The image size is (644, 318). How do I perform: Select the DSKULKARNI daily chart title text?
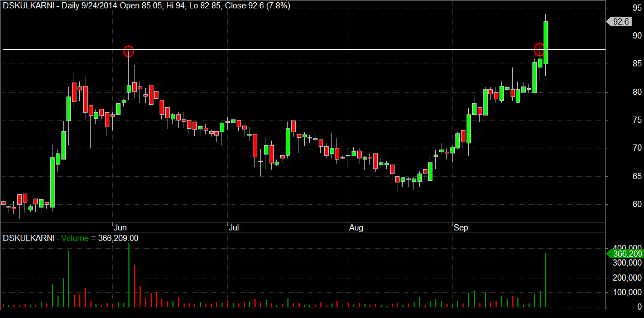pos(147,7)
